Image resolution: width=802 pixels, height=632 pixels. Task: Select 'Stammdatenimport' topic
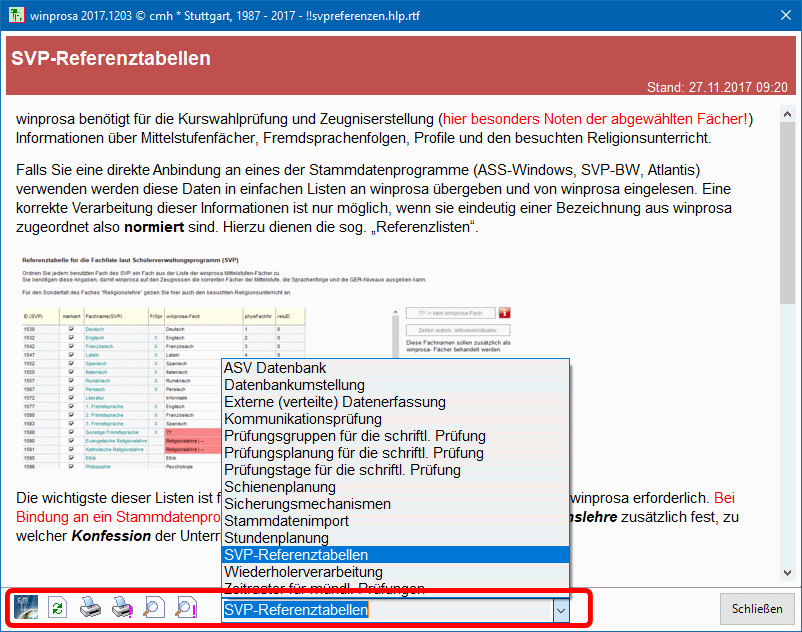pyautogui.click(x=286, y=521)
